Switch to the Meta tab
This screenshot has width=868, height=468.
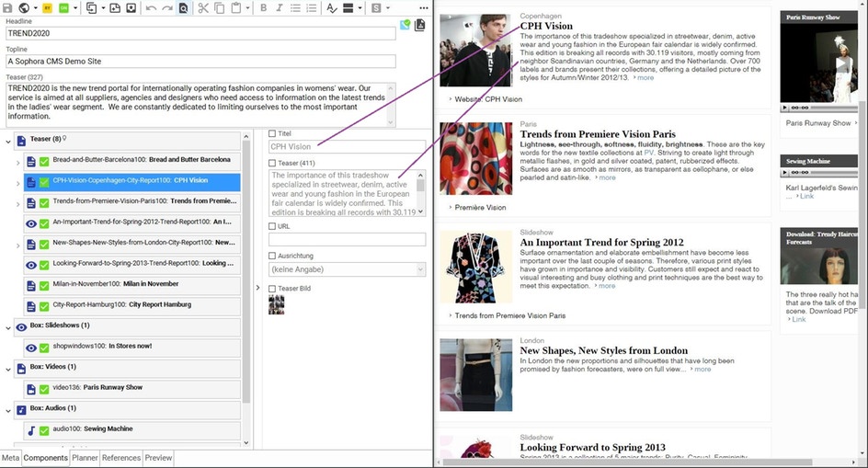10,458
